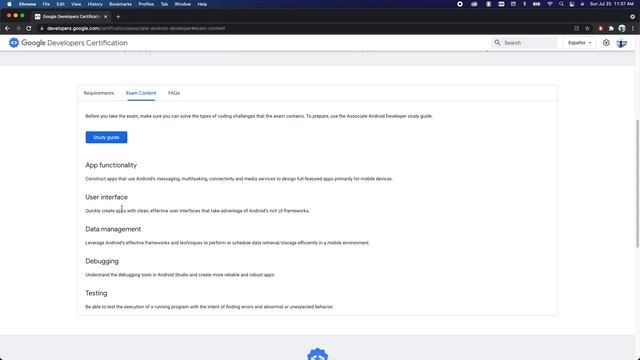Viewport: 640px width, 360px height.
Task: Go back using browser back arrow
Action: [x=7, y=29]
